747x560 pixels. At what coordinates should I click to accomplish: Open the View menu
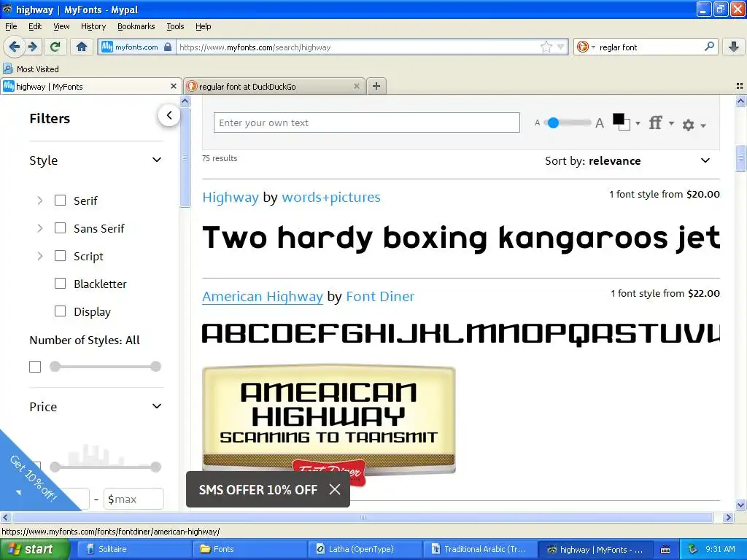coord(61,26)
